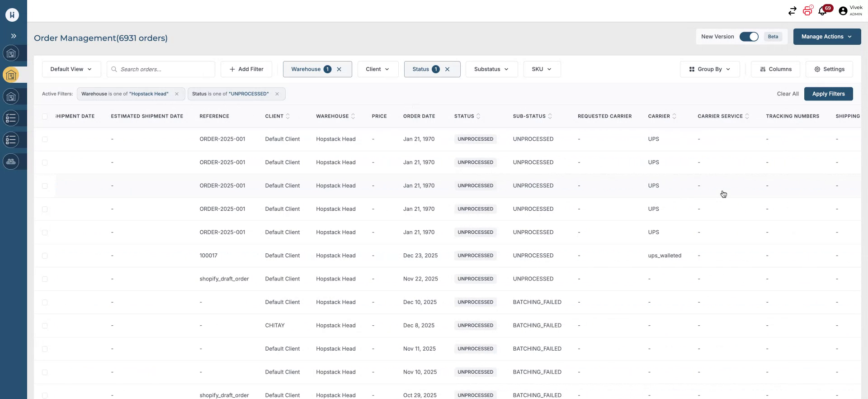This screenshot has width=868, height=399.
Task: Click Clear All filters link
Action: point(788,94)
